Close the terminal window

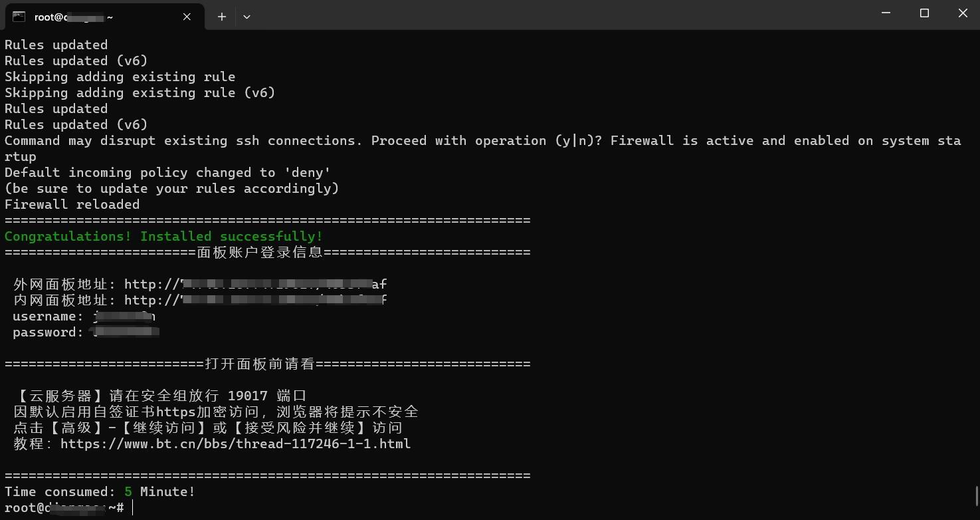point(962,13)
